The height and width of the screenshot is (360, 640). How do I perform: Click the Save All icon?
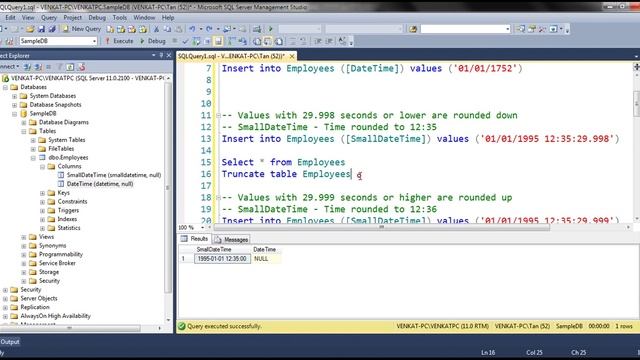pos(52,29)
